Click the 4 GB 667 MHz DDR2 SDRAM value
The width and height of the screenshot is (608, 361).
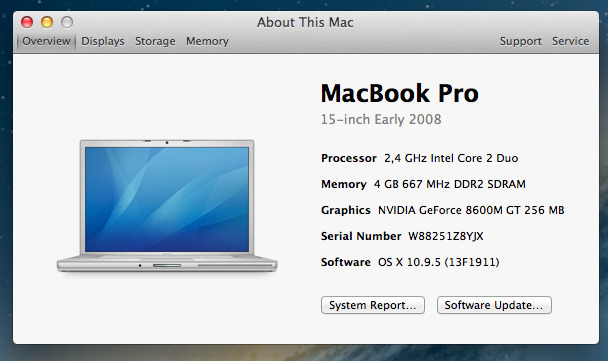(x=450, y=184)
